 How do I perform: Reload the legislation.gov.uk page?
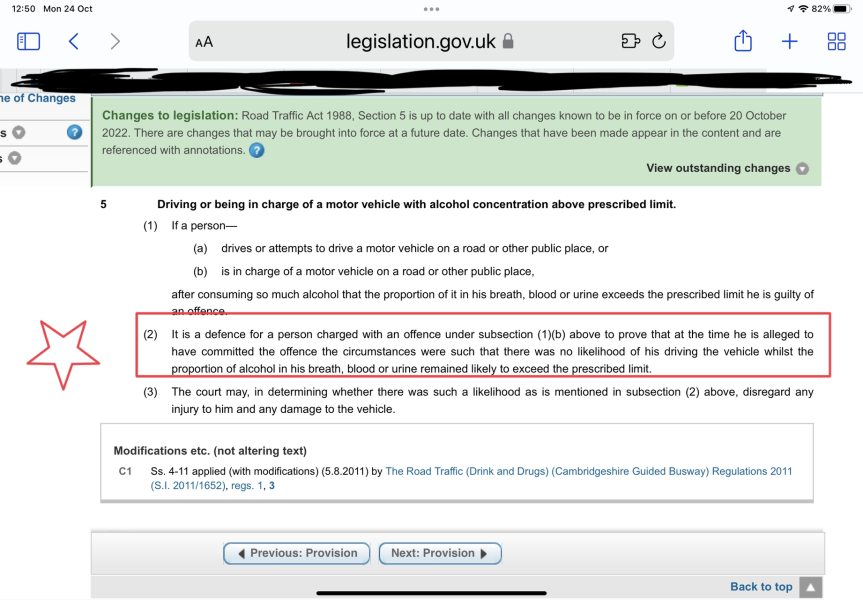tap(658, 41)
